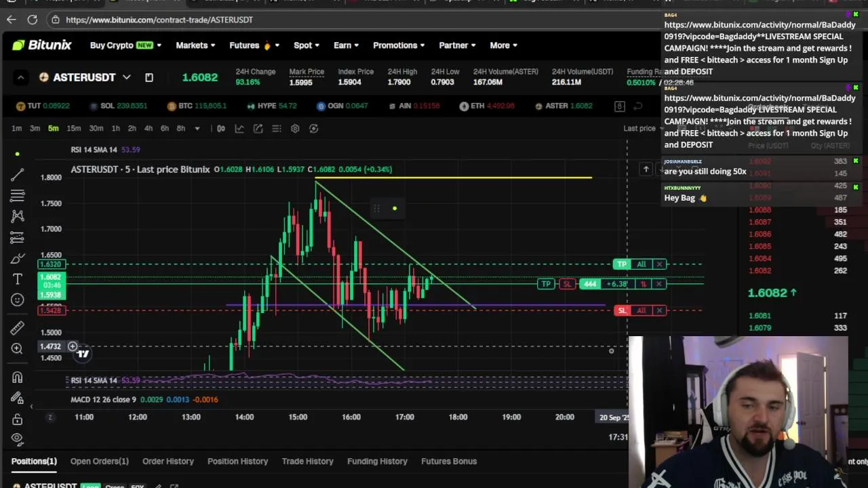Toggle the hide drawings eye icon

tap(18, 438)
